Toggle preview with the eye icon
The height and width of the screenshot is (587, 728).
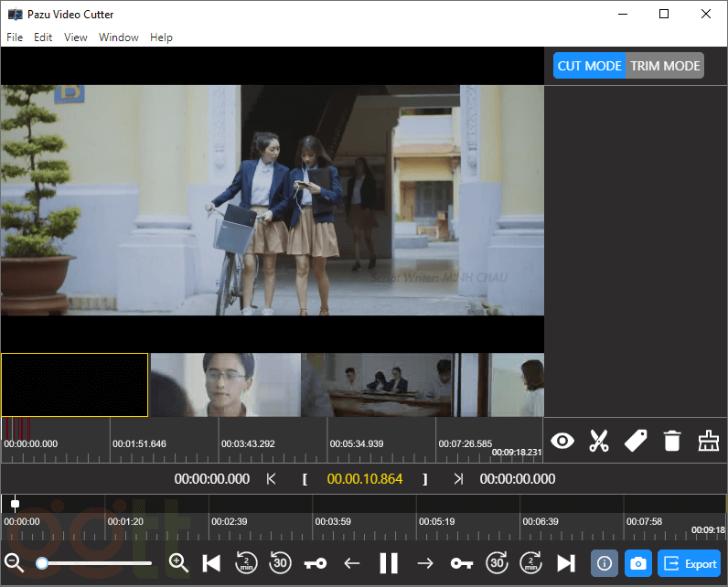562,441
